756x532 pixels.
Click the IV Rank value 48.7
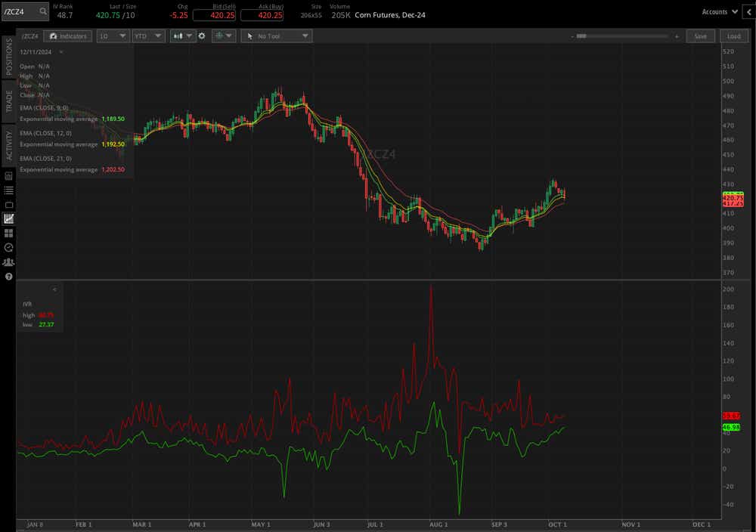pos(64,15)
